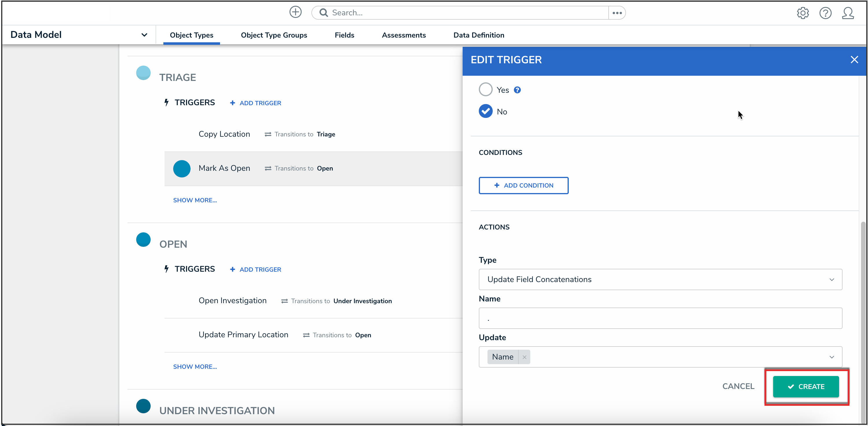Image resolution: width=868 pixels, height=426 pixels.
Task: Click the green Create button
Action: point(806,387)
